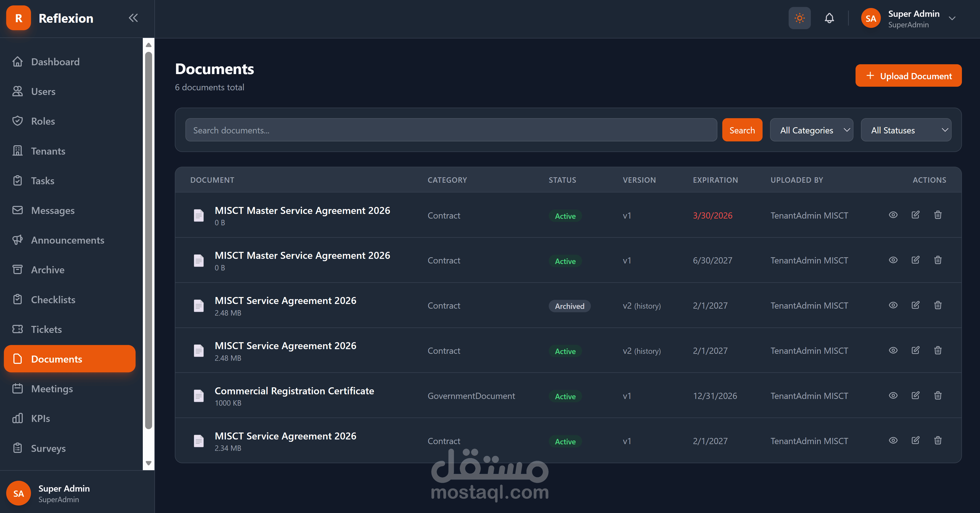Viewport: 980px width, 513px height.
Task: Click the orange Search button
Action: click(x=742, y=130)
